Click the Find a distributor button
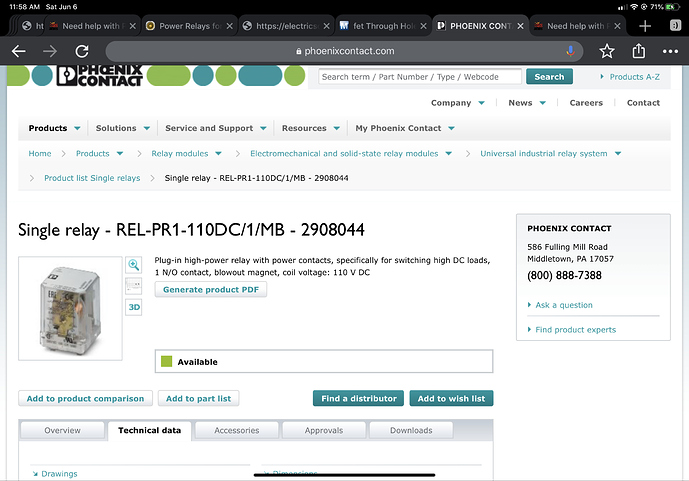Screen dimensions: 689x481 point(358,398)
